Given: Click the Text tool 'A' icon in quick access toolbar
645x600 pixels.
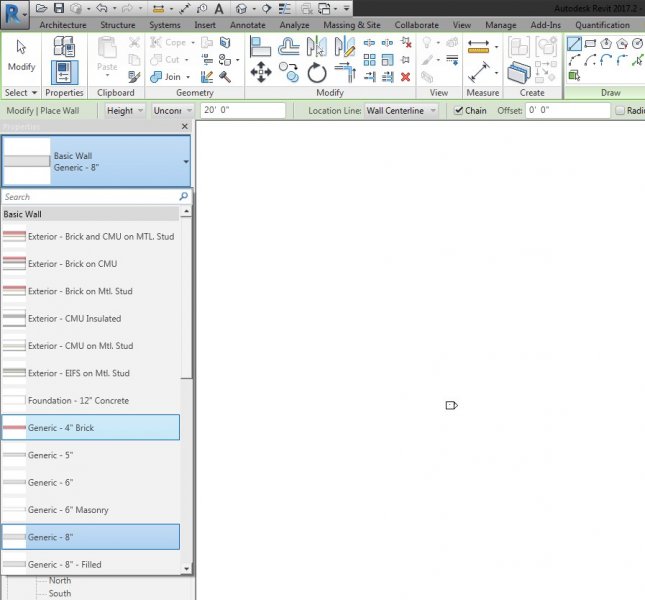Looking at the screenshot, I should tap(219, 8).
